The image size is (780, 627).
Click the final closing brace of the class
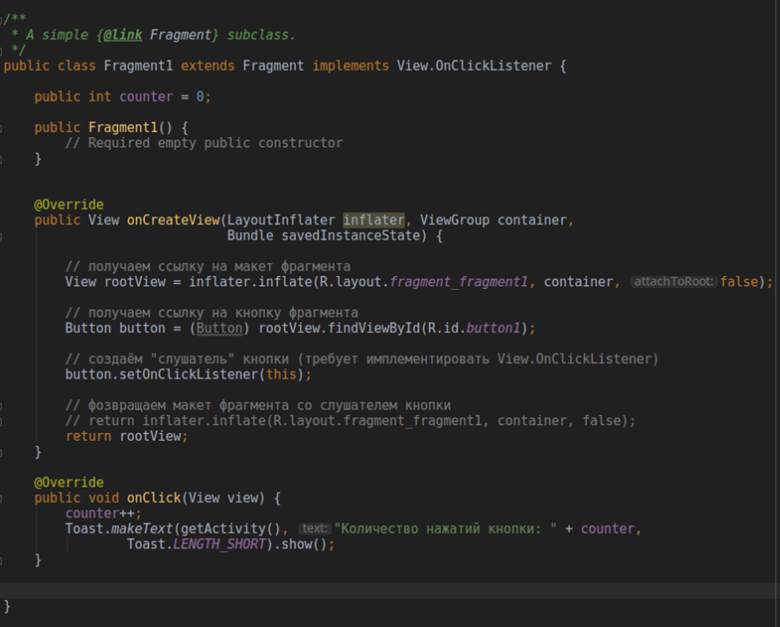7,606
